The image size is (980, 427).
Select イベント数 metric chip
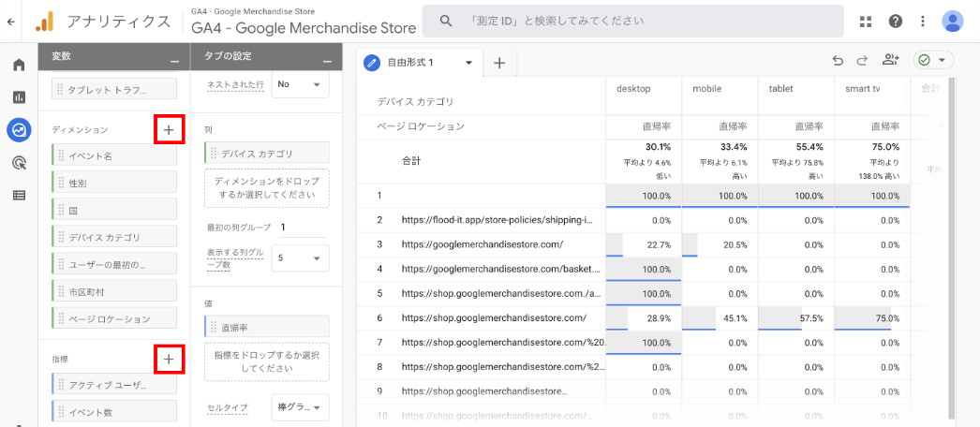click(x=114, y=413)
